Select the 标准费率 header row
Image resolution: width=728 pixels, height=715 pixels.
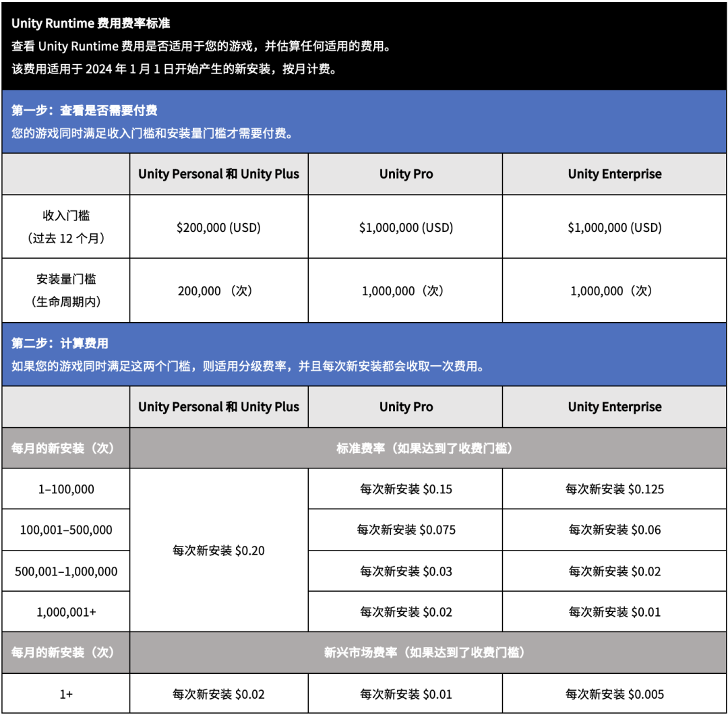tap(429, 449)
